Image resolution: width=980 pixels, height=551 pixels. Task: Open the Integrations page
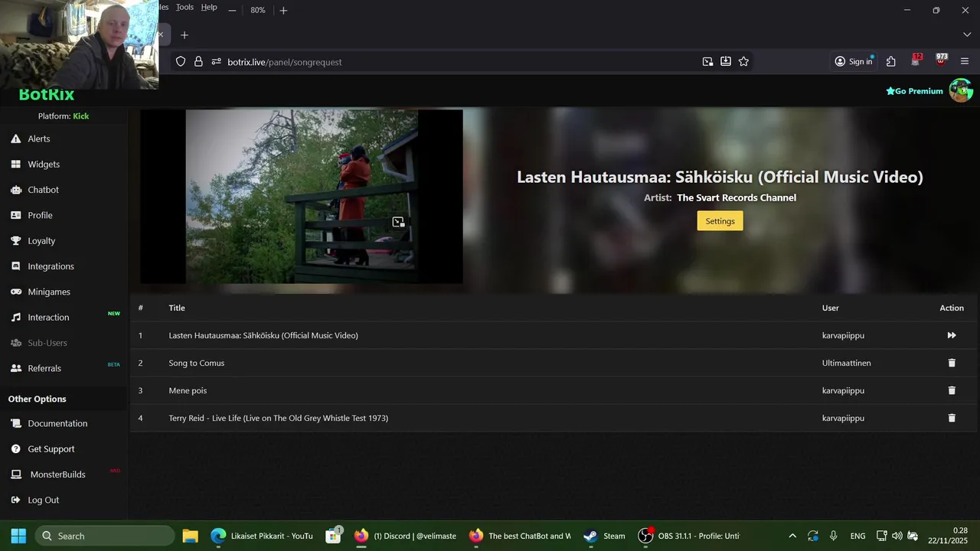tap(51, 266)
